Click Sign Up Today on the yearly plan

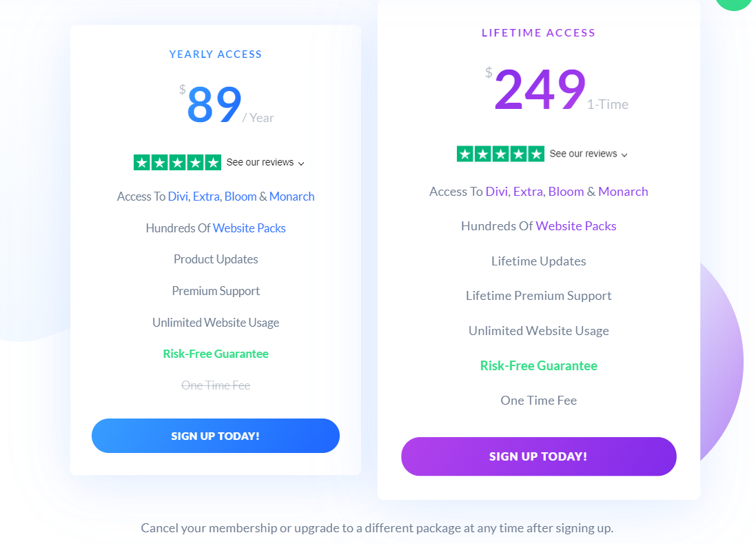[x=215, y=435]
